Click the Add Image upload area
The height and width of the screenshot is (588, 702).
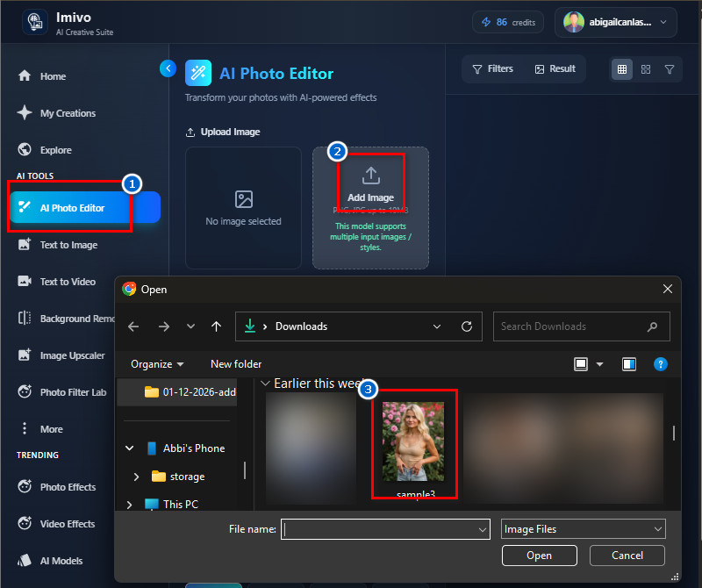point(370,207)
